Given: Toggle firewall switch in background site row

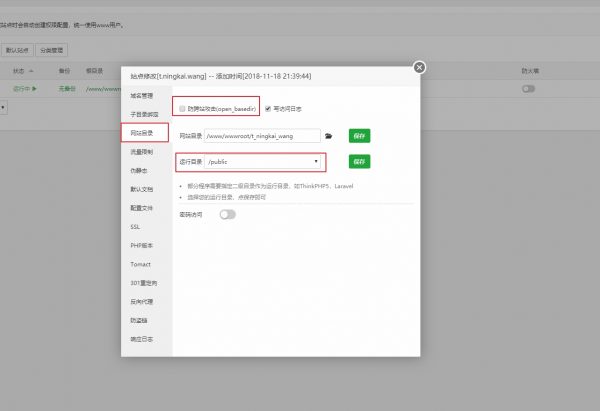Looking at the screenshot, I should coord(528,89).
